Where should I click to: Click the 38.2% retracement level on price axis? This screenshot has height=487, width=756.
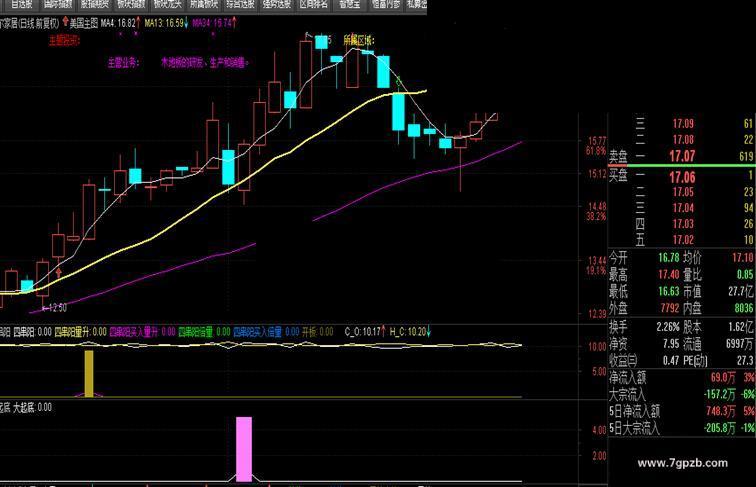pos(596,217)
